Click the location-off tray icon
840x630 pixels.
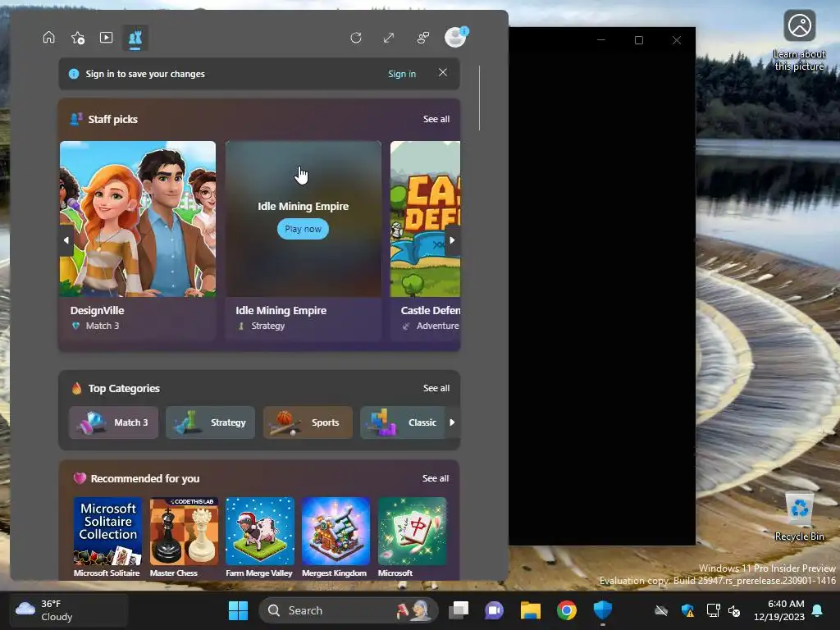661,610
